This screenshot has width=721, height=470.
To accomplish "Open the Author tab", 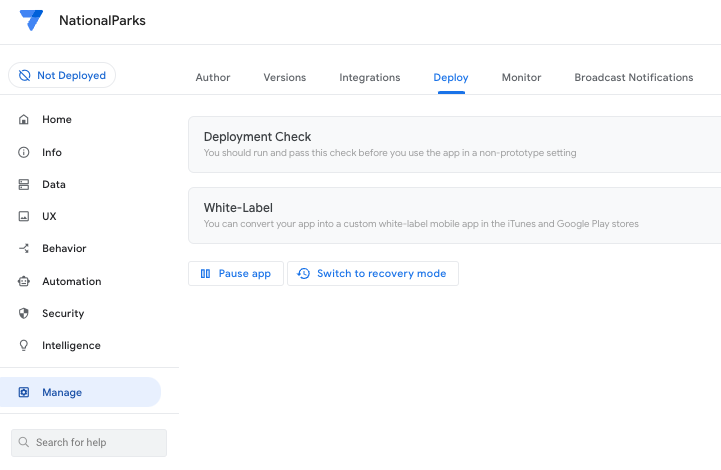I will (x=212, y=77).
